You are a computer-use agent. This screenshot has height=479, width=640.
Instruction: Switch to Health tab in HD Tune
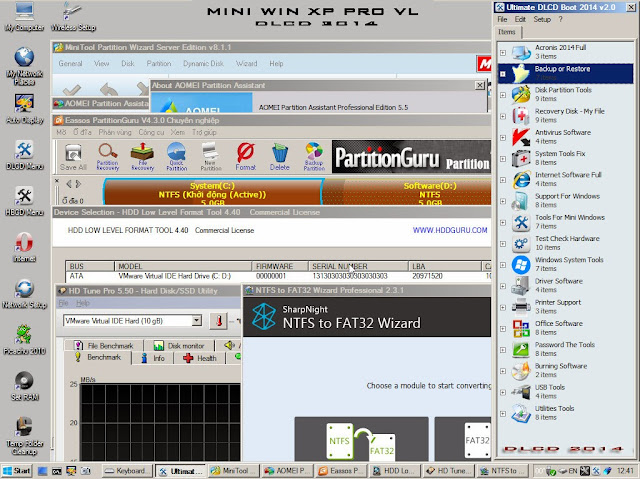(200, 358)
